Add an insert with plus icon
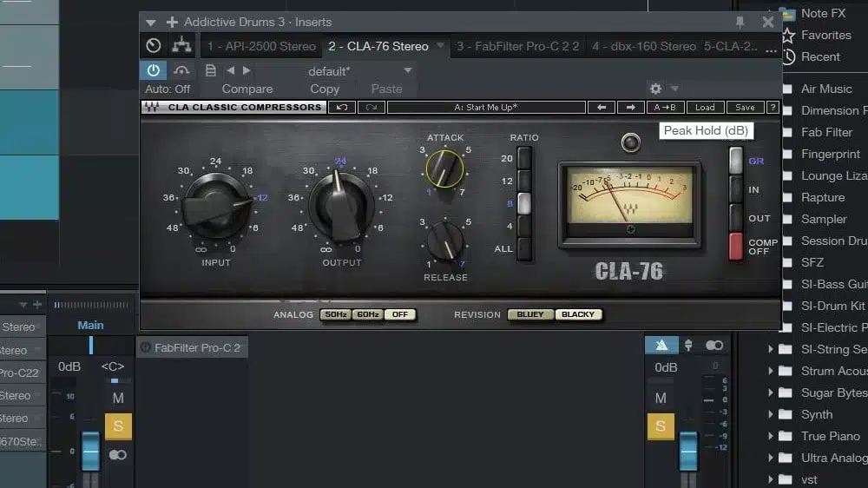 click(x=172, y=23)
